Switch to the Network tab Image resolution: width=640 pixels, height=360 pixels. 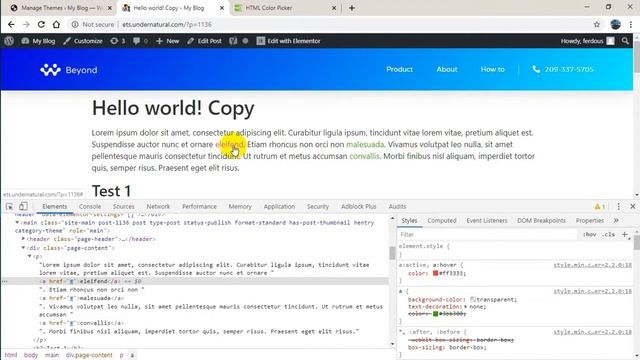(158, 207)
